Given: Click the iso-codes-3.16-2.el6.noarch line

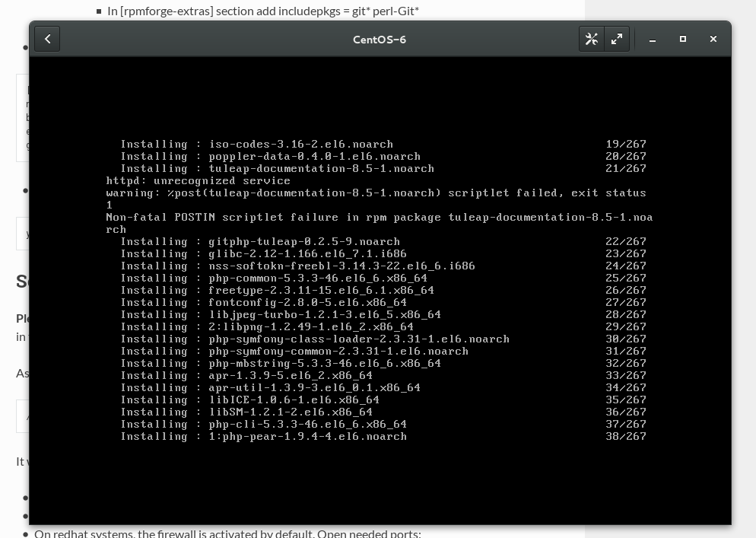Looking at the screenshot, I should coord(383,145).
